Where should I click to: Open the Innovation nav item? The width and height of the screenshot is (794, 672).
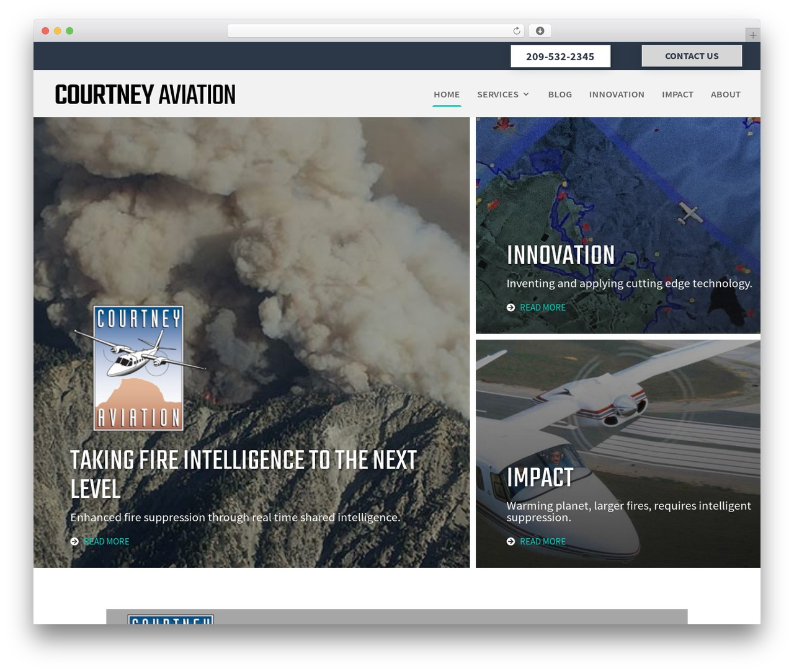617,94
